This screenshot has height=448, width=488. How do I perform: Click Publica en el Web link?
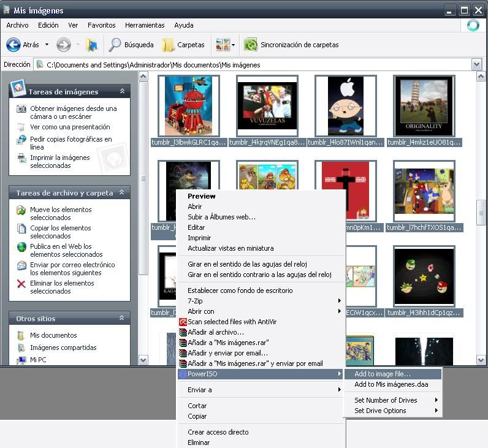pos(61,246)
